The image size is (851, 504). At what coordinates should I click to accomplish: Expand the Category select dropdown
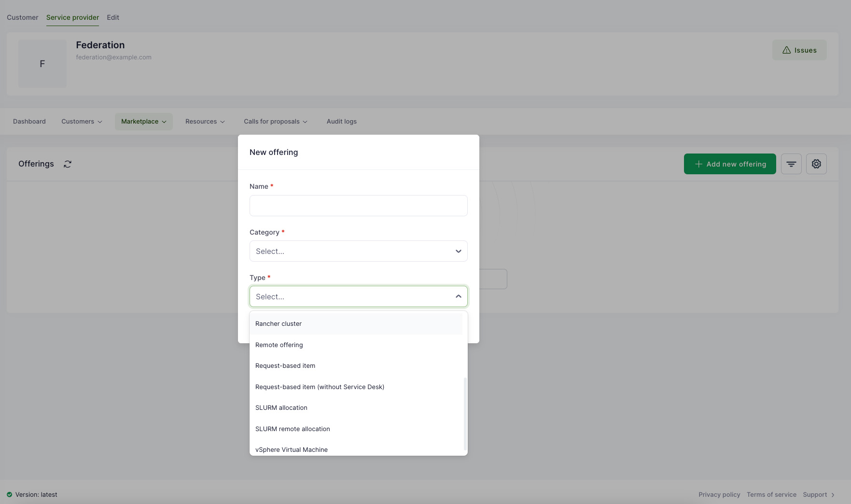[358, 251]
